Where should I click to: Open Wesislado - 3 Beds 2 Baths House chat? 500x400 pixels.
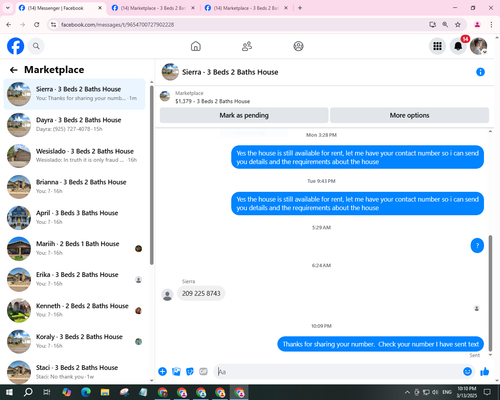point(75,156)
